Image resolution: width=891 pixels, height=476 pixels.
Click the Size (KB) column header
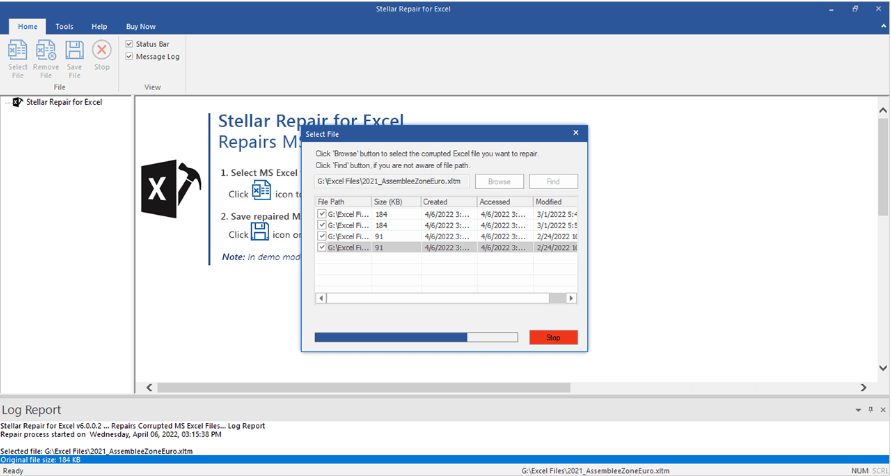coord(396,202)
